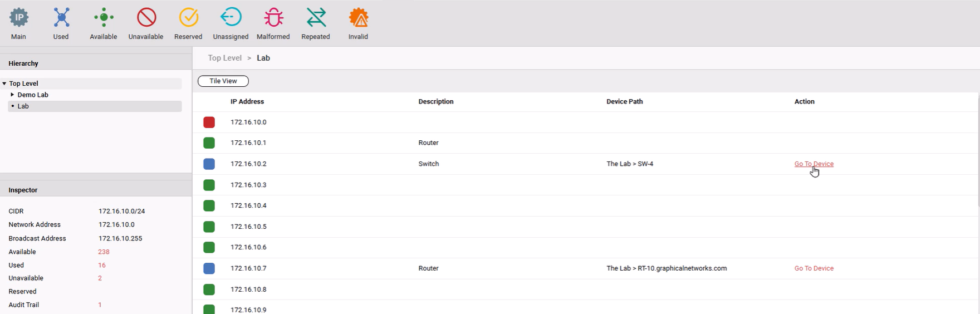Collapse the Top Level tree node
The height and width of the screenshot is (314, 980).
pos(4,84)
